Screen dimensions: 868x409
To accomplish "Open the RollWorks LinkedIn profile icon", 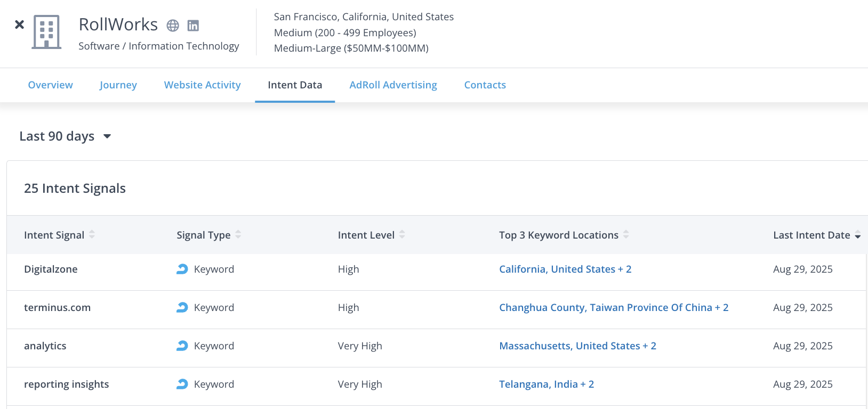I will tap(193, 26).
